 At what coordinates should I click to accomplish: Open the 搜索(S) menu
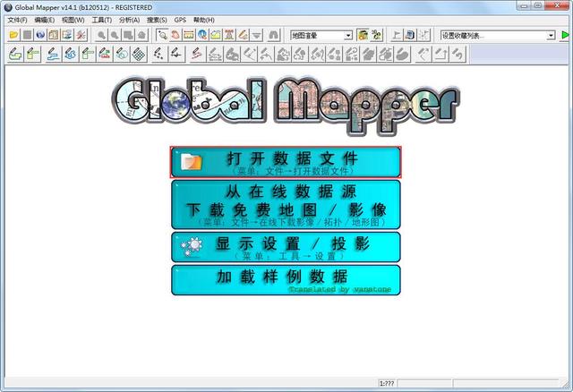point(158,20)
